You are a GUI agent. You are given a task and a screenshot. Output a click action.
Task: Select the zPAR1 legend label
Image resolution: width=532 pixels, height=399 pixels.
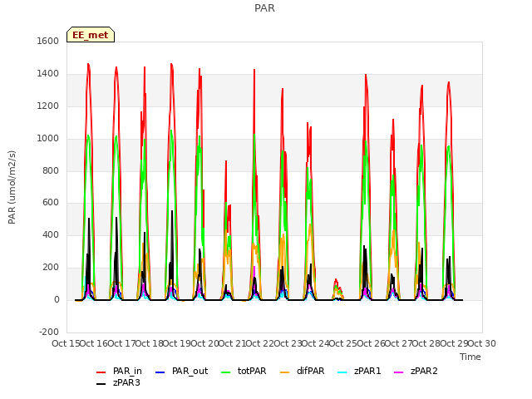pyautogui.click(x=367, y=372)
